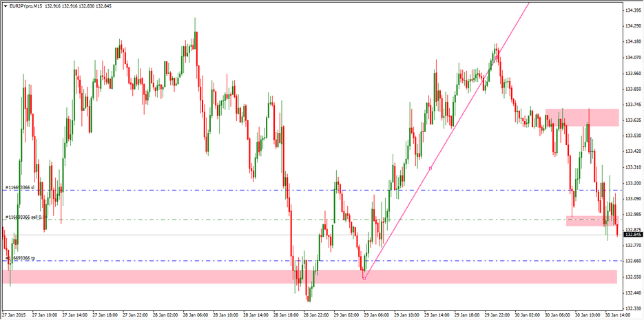Click the current price tag 132.845

[633, 235]
